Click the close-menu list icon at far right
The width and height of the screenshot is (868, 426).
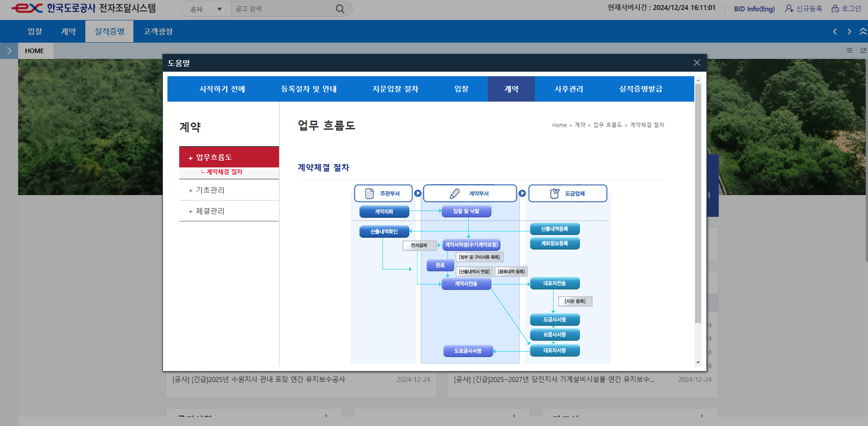click(x=863, y=50)
